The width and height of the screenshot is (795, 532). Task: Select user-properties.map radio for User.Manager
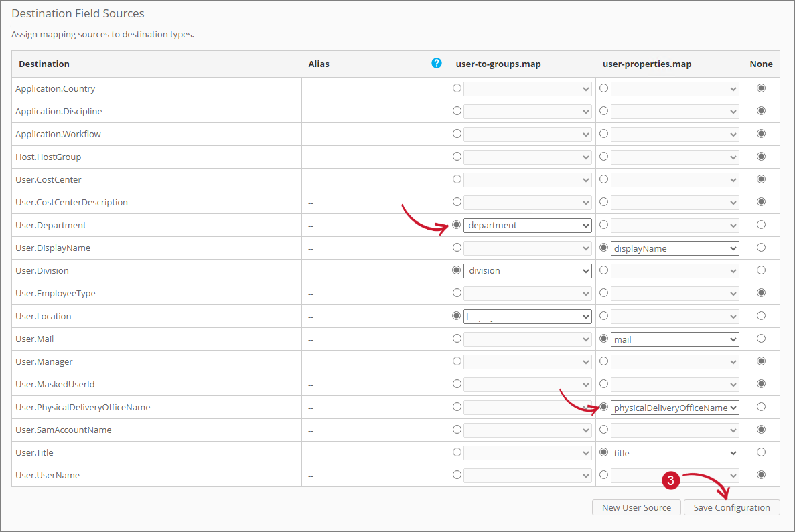pyautogui.click(x=603, y=361)
